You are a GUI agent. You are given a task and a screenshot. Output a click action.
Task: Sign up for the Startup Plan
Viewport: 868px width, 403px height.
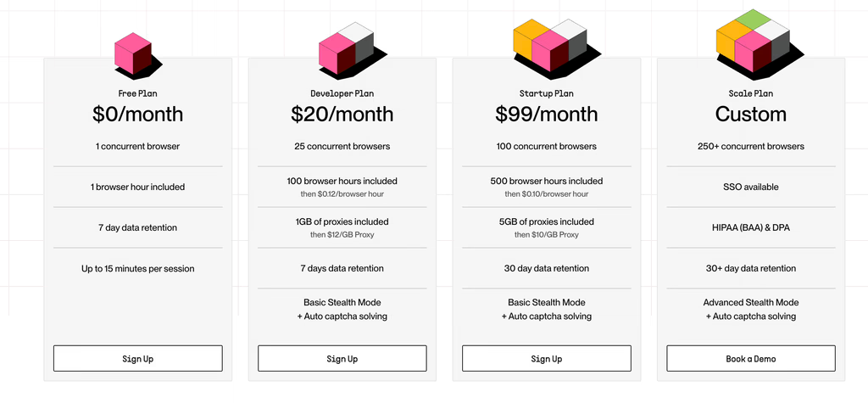point(547,359)
